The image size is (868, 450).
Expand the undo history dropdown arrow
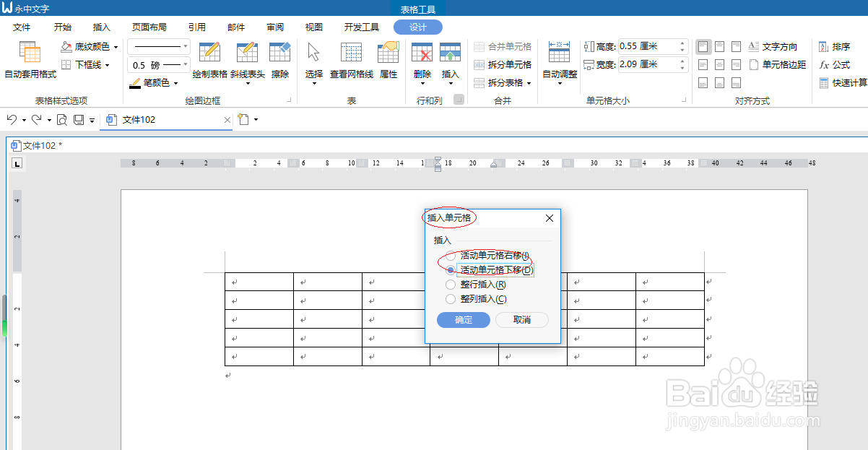(24, 120)
